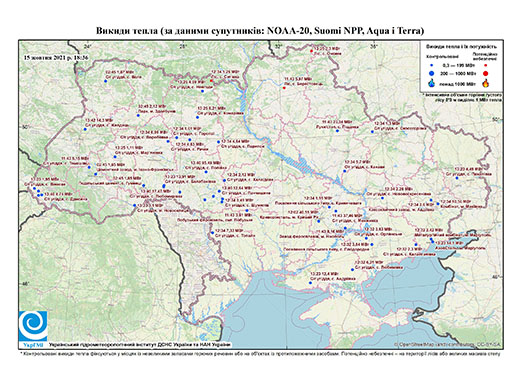The width and height of the screenshot is (520, 368).
Task: Select the large red circle legend symbol
Action: tap(486, 73)
